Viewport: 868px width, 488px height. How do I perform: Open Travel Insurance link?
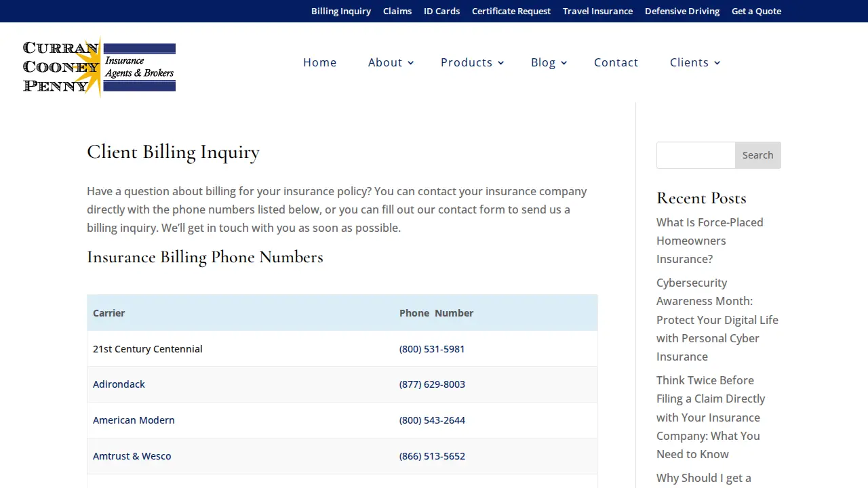tap(597, 11)
